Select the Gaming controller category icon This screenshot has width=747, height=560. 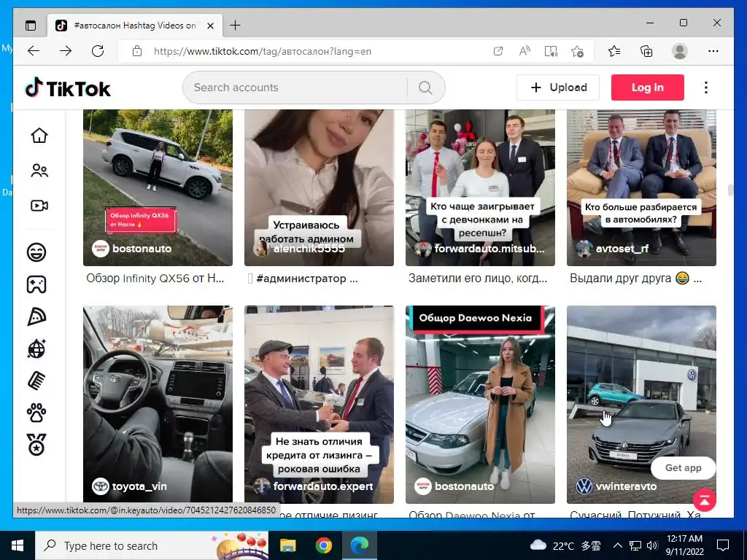coord(36,284)
